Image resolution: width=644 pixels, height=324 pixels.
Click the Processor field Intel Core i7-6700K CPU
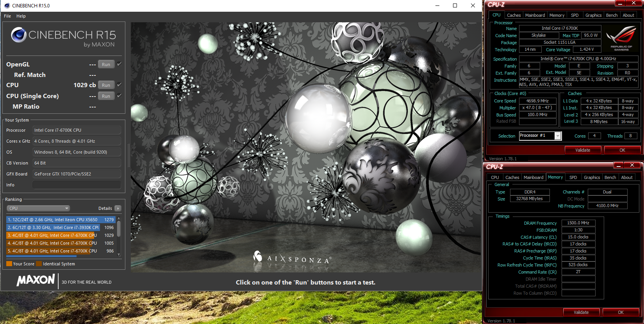click(77, 130)
